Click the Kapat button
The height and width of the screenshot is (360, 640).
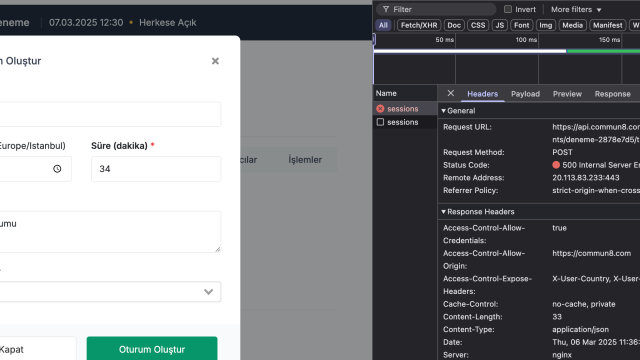(37, 349)
